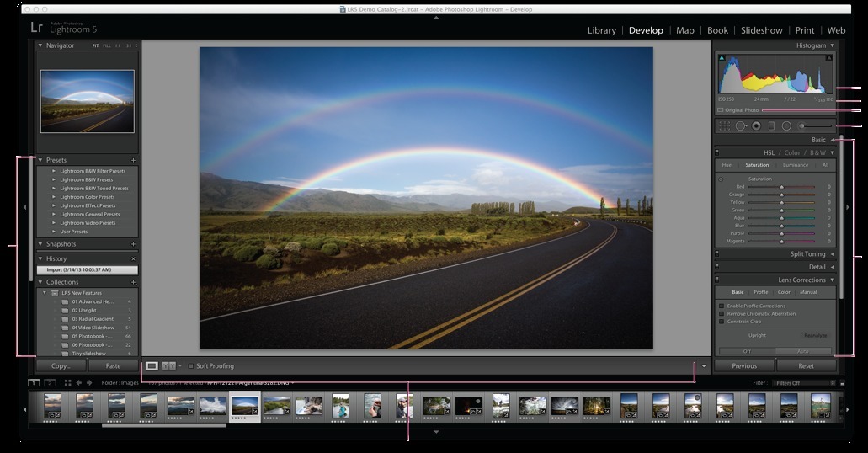Activate the Red Eye Correction tool
This screenshot has width=868, height=453.
coord(756,125)
